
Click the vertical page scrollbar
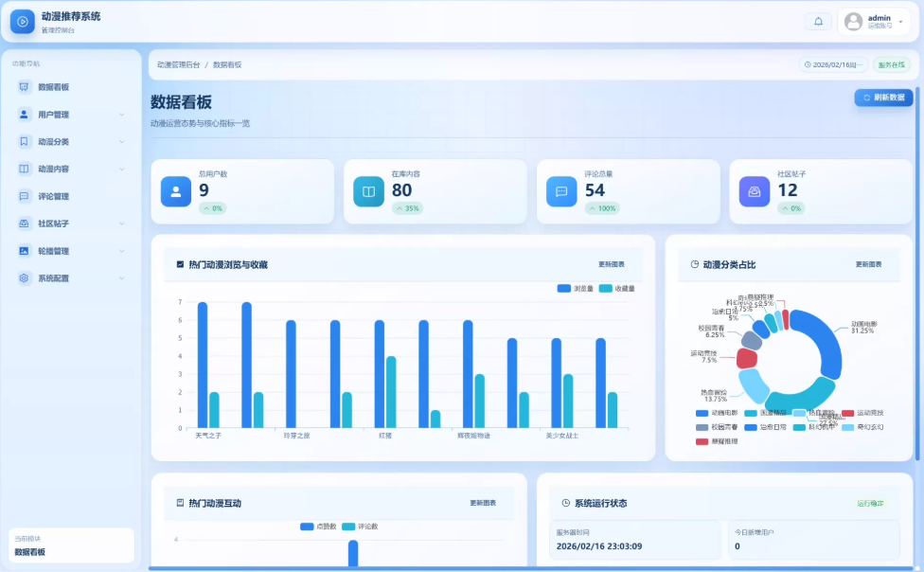click(x=917, y=273)
